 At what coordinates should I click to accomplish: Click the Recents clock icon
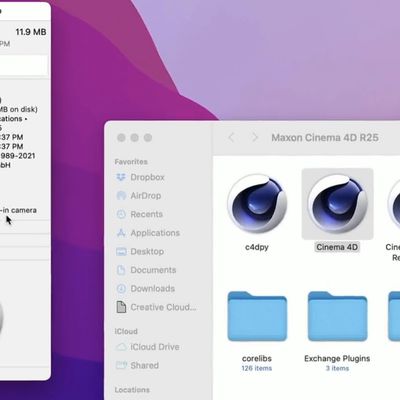121,214
